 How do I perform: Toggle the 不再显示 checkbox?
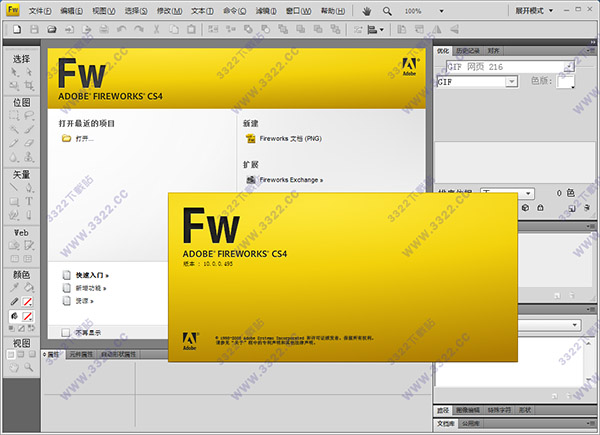click(66, 332)
